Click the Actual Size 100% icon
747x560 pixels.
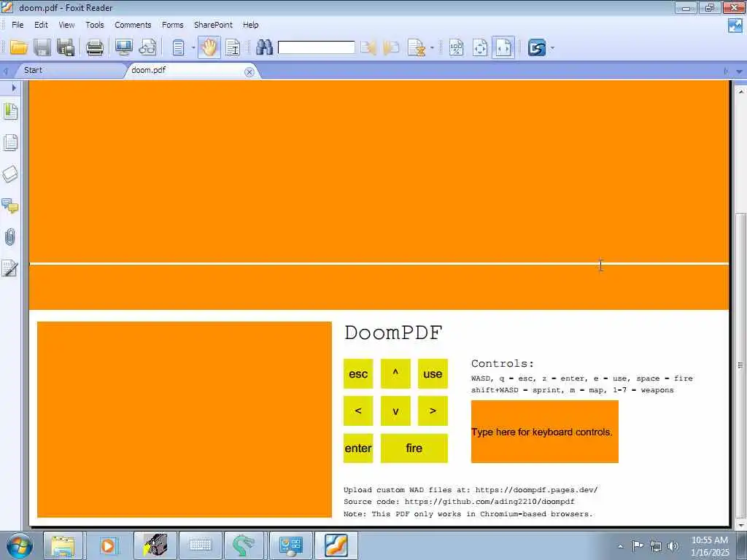click(456, 47)
